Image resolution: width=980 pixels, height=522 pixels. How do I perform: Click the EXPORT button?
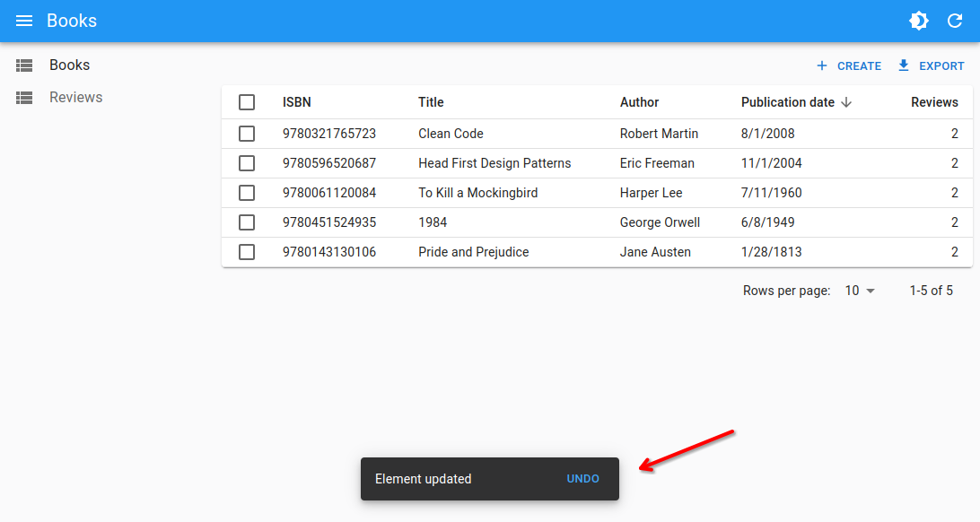click(x=932, y=66)
